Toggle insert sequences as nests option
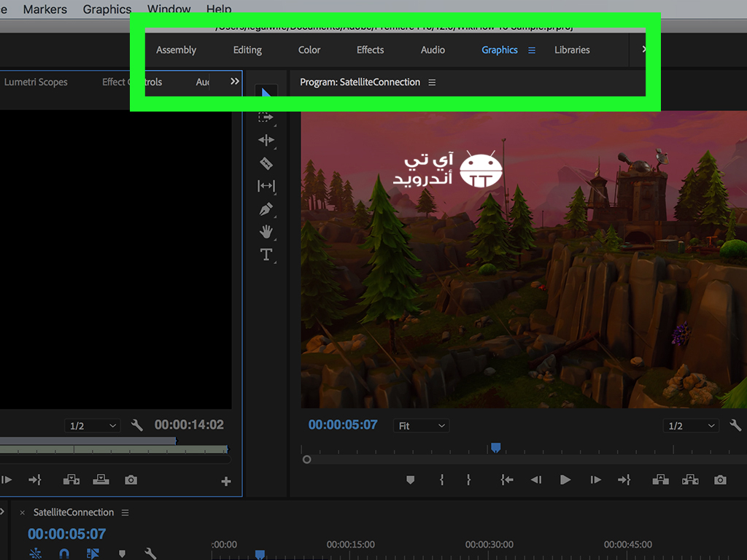The height and width of the screenshot is (560, 747). tap(35, 553)
